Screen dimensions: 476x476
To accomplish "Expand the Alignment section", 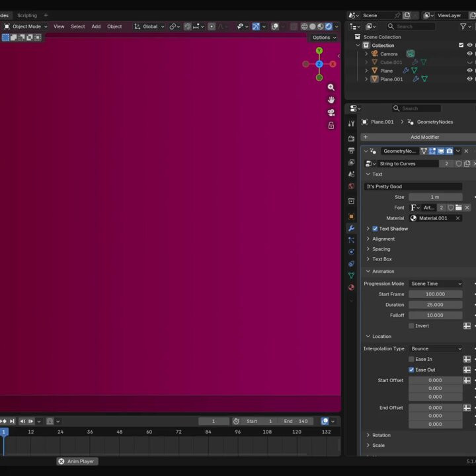I will [x=383, y=239].
